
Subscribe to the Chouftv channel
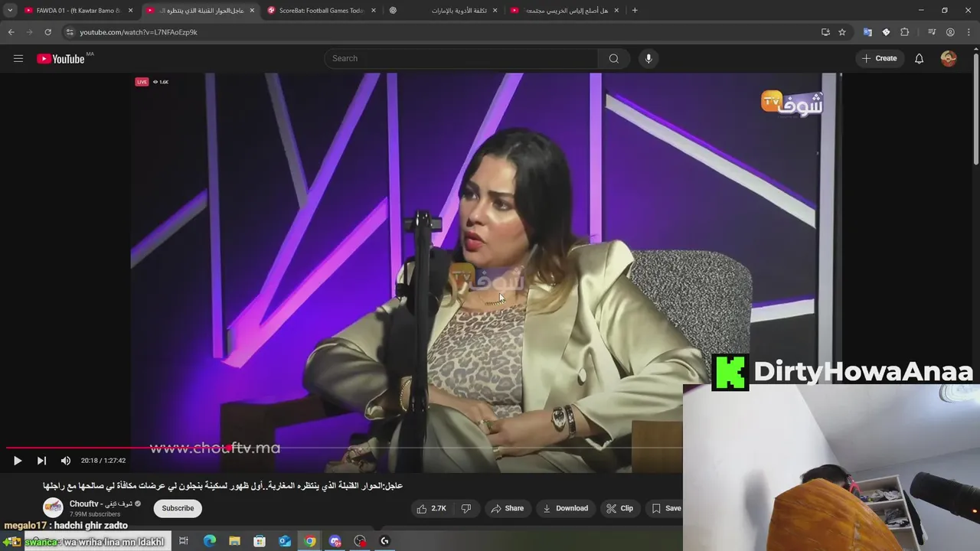[178, 508]
